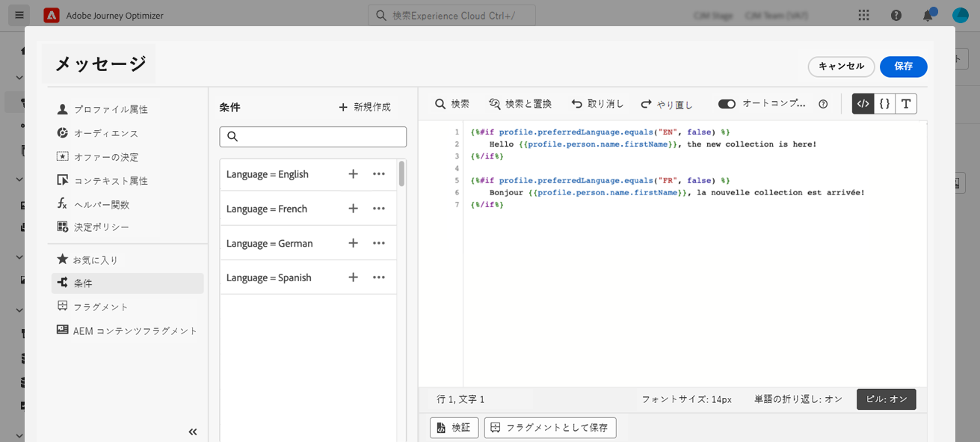Screen dimensions: 980x442
Task: Add Language = French condition with plus
Action: coord(354,209)
